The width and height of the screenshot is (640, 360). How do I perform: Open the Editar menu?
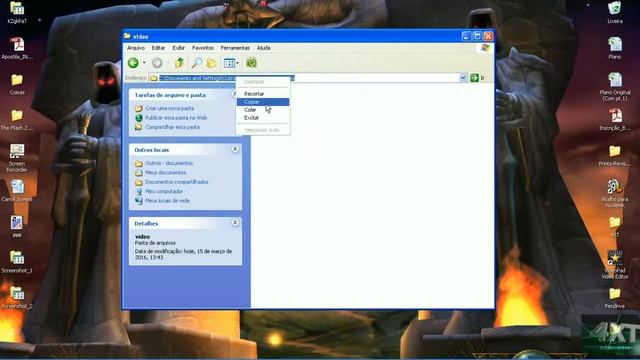158,48
